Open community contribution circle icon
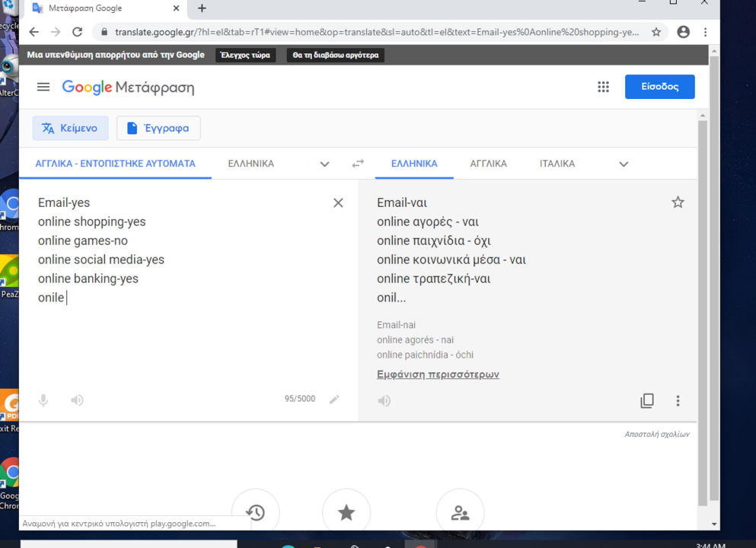The height and width of the screenshot is (548, 756). [x=460, y=512]
